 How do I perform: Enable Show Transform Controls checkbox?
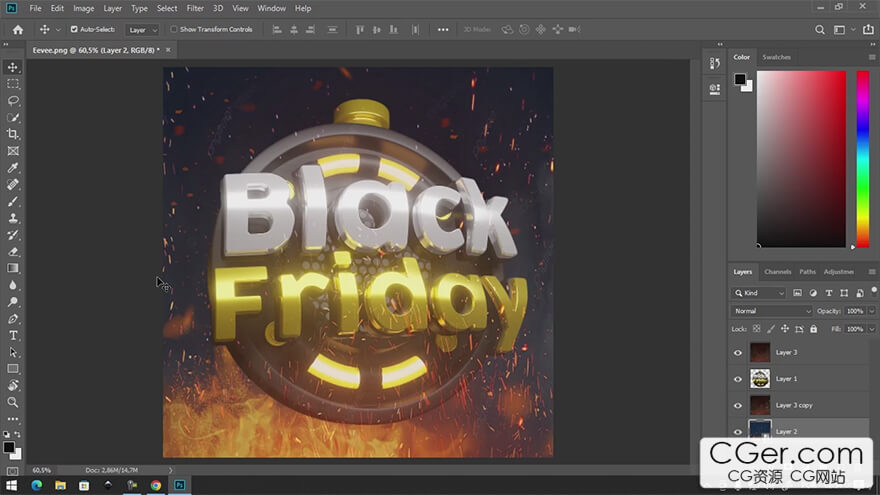174,29
